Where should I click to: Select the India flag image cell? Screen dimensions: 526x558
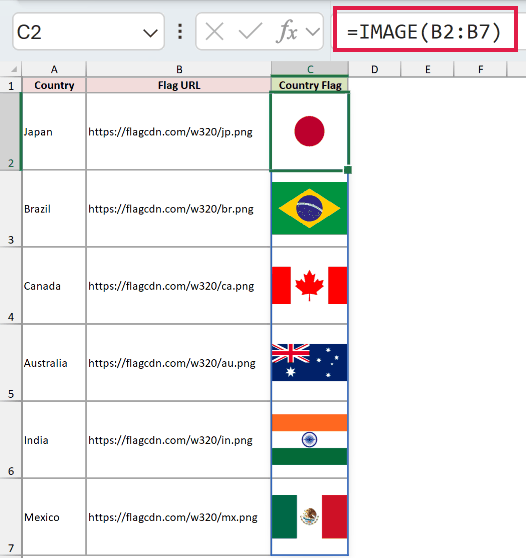click(x=310, y=440)
